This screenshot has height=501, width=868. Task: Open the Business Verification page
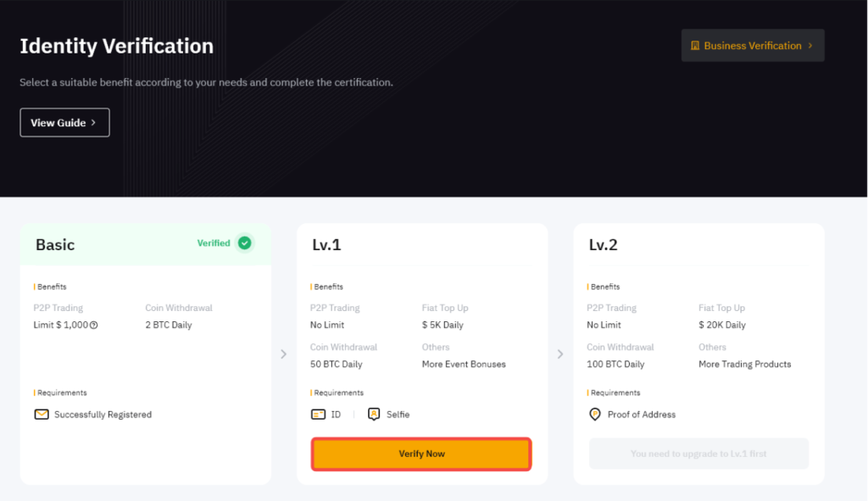[x=753, y=45]
